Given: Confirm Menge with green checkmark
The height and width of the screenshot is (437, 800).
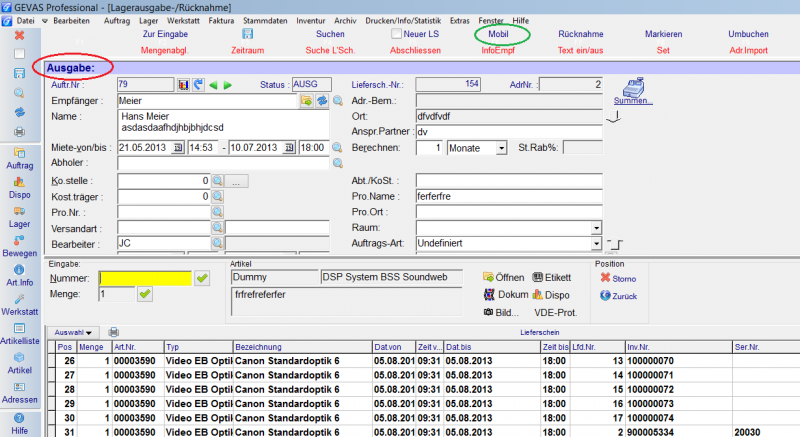Looking at the screenshot, I should (145, 294).
